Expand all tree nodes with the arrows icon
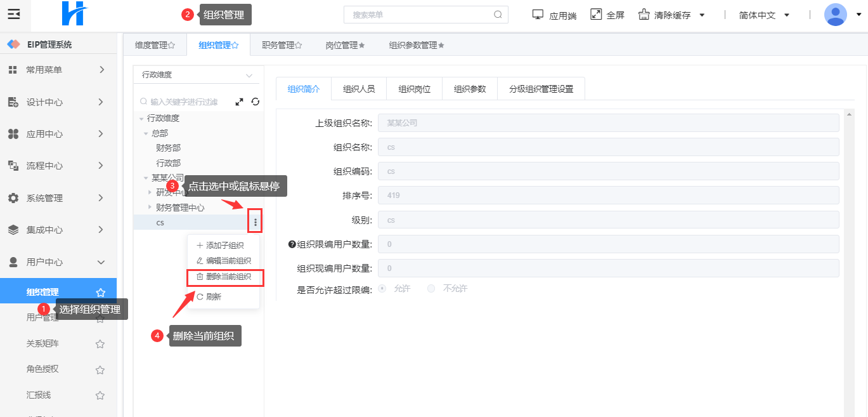 pos(240,102)
